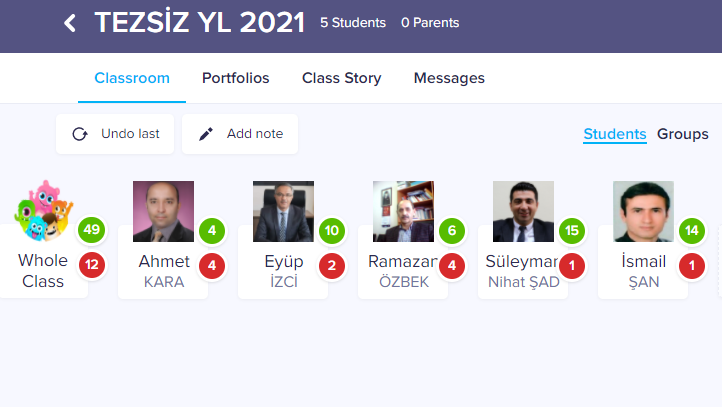Click Whole Class green 49 points badge
722x407 pixels.
pos(93,231)
